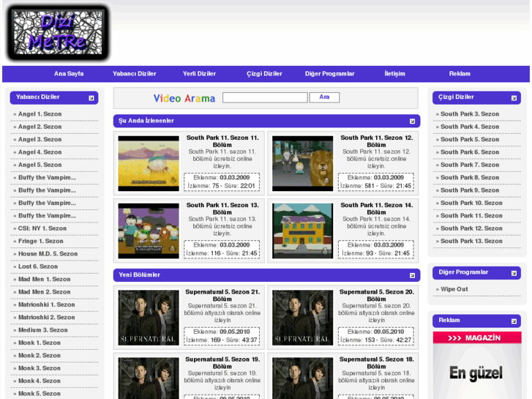
Task: Click the Magazin advertisement banner
Action: coord(477,365)
